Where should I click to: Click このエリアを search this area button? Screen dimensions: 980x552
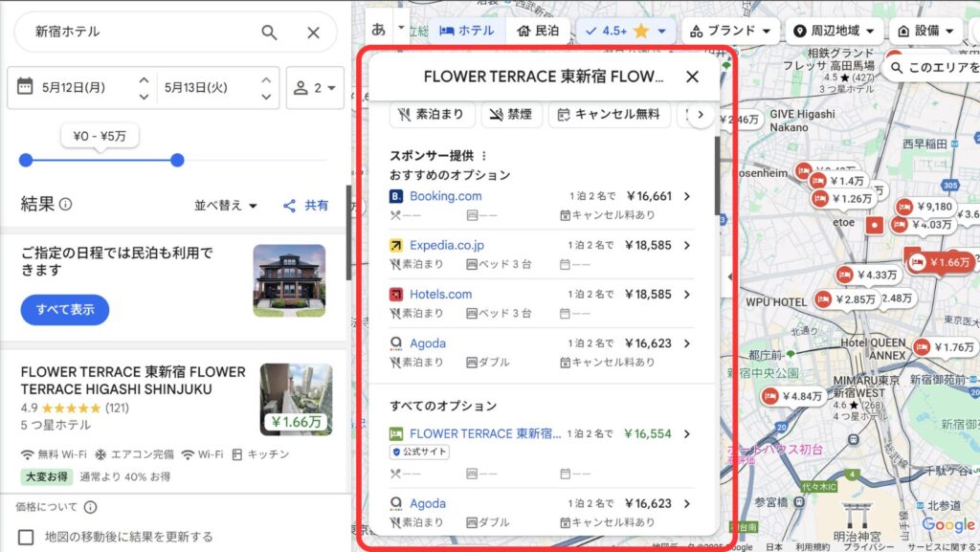[932, 67]
